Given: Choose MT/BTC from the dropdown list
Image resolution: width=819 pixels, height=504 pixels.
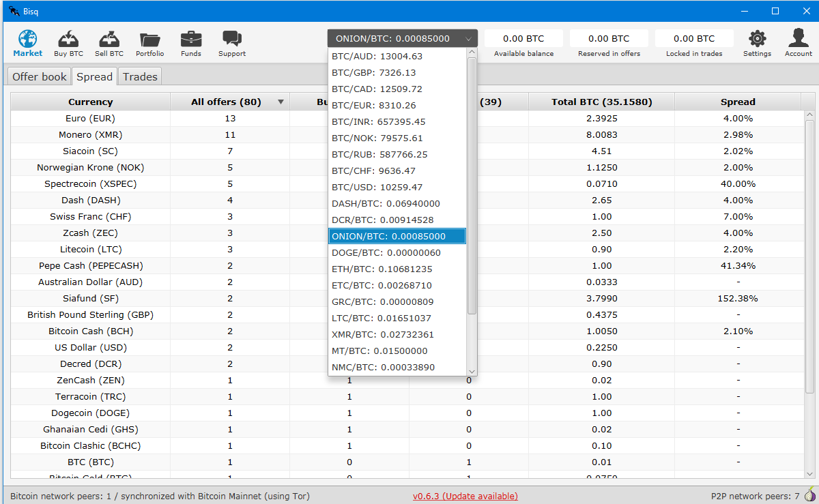Looking at the screenshot, I should click(397, 351).
